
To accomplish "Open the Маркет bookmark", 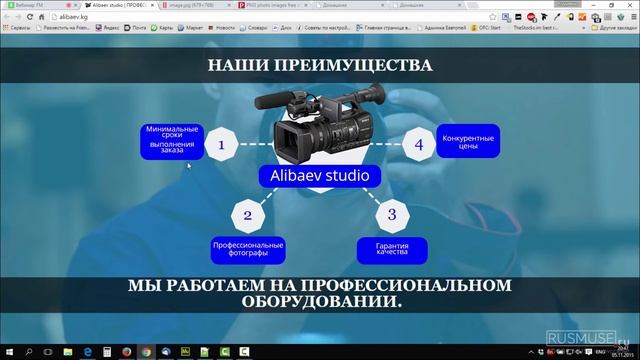I will (190, 28).
